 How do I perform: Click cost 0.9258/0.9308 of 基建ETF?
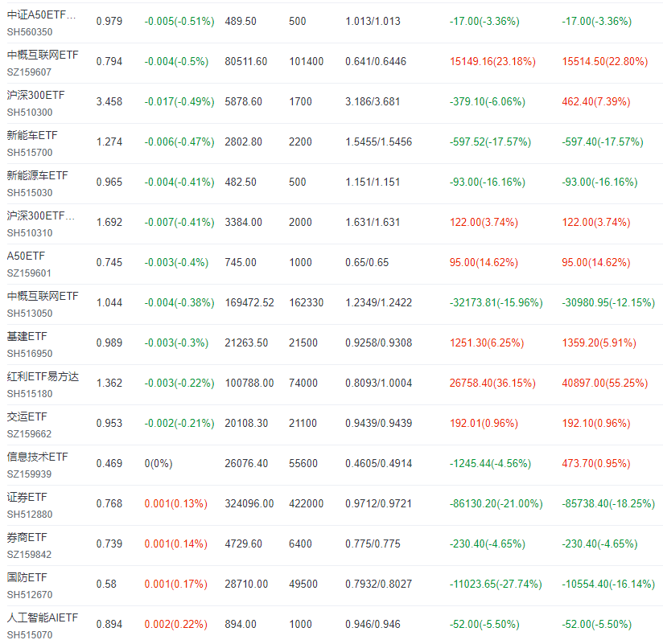(x=378, y=343)
